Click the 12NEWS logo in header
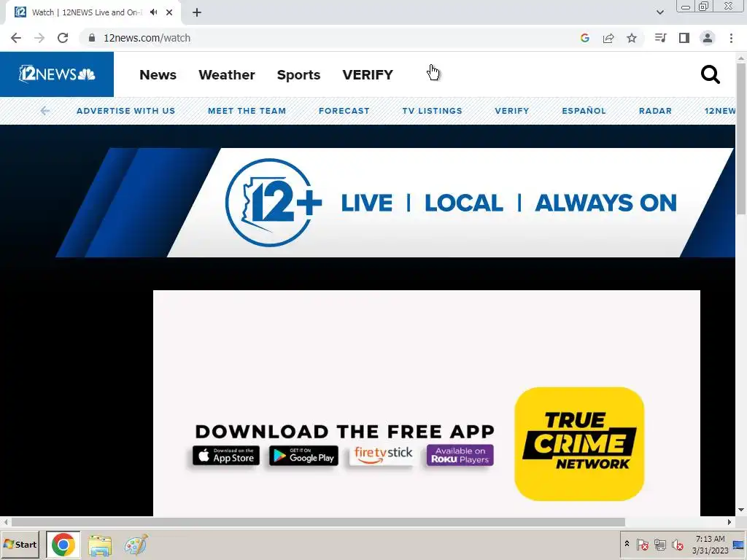Image resolution: width=747 pixels, height=560 pixels. click(57, 74)
